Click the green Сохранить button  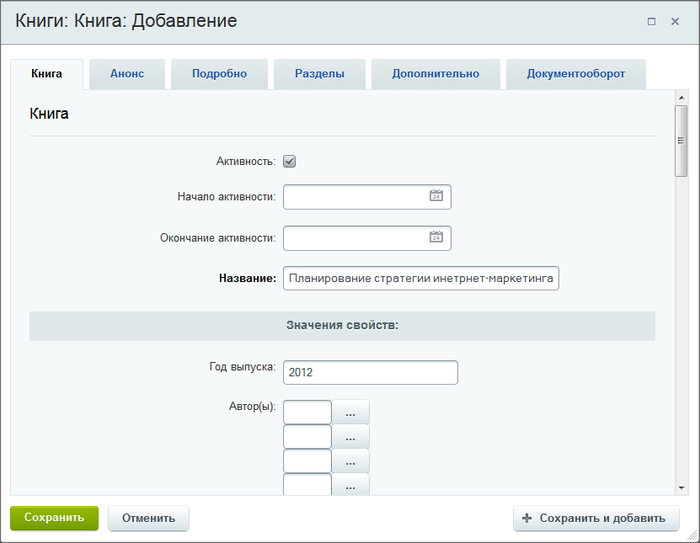(x=54, y=518)
